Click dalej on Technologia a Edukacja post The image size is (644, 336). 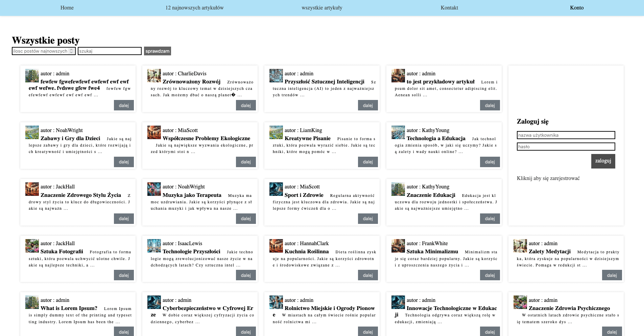pos(490,162)
